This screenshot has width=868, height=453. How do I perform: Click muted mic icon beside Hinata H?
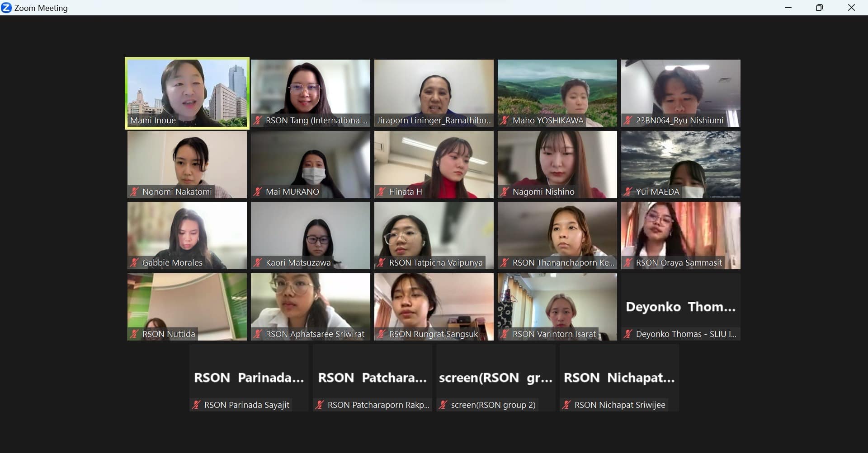pos(381,191)
